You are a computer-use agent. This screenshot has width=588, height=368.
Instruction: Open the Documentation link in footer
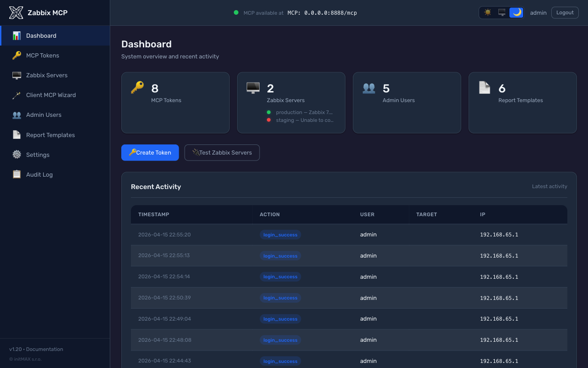tap(45, 349)
